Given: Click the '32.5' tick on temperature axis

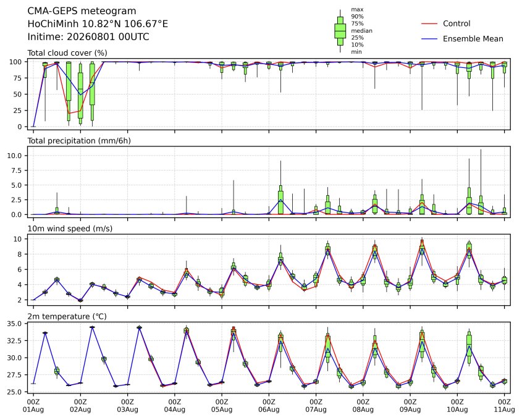Looking at the screenshot, I should [14, 341].
